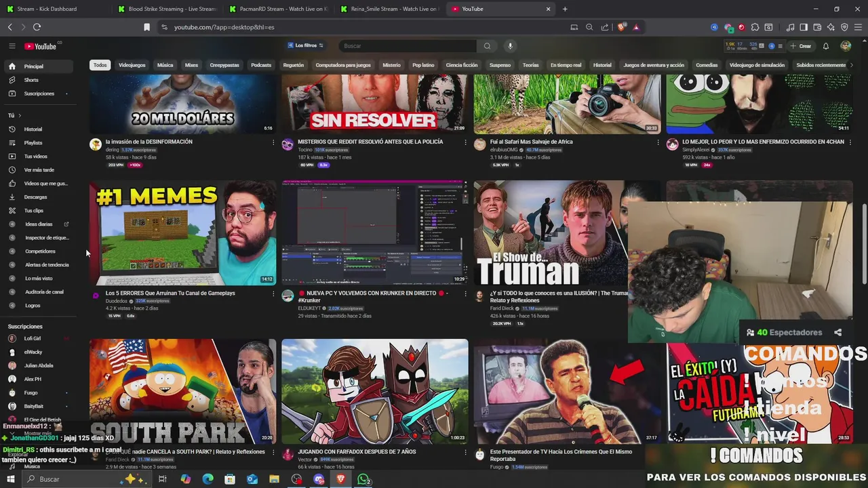Bookmark this page icon
The image size is (868, 488).
coord(146,27)
